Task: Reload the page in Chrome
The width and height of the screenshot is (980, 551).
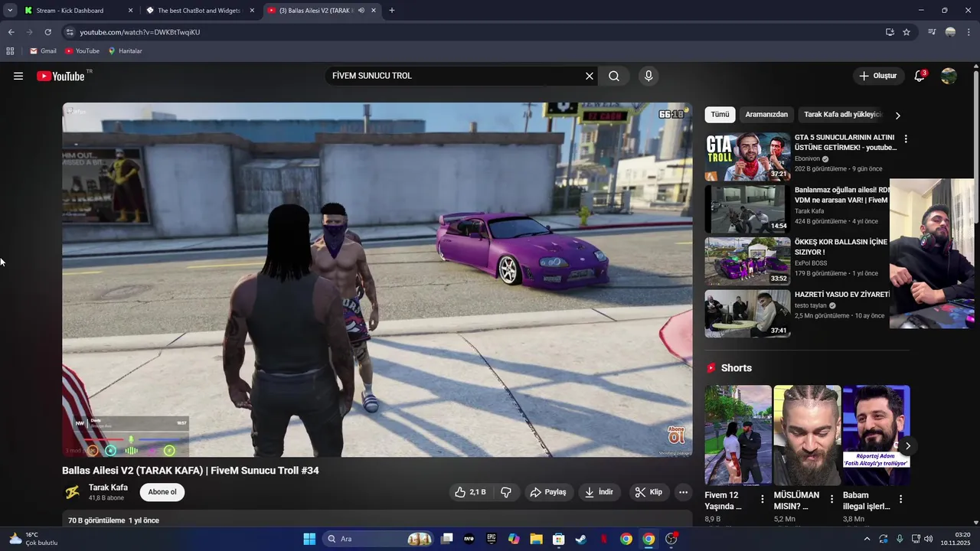Action: pyautogui.click(x=47, y=32)
